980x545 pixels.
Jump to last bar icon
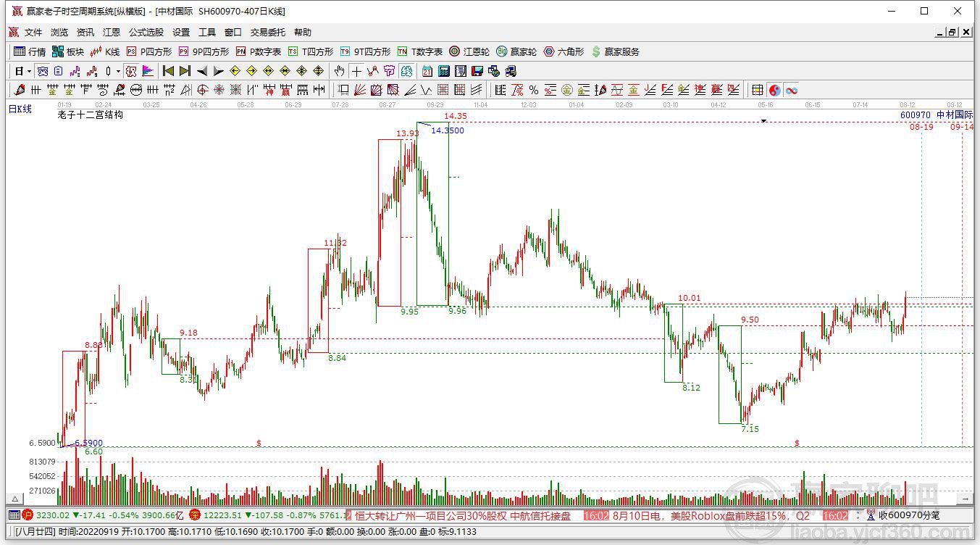[185, 71]
